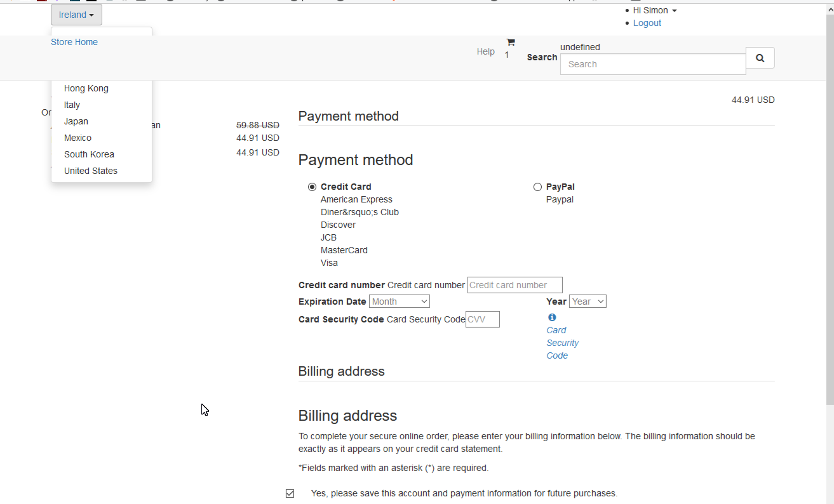Click the Logout link
834x504 pixels.
point(647,23)
